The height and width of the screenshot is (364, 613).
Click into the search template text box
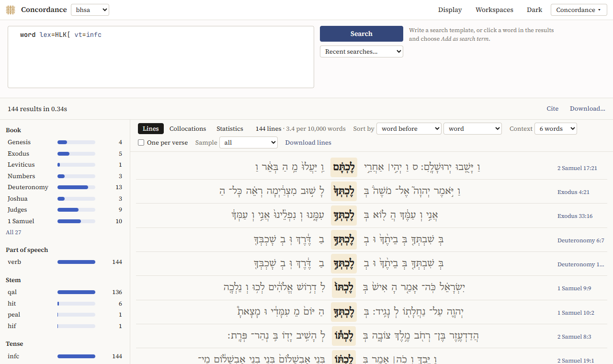click(161, 57)
